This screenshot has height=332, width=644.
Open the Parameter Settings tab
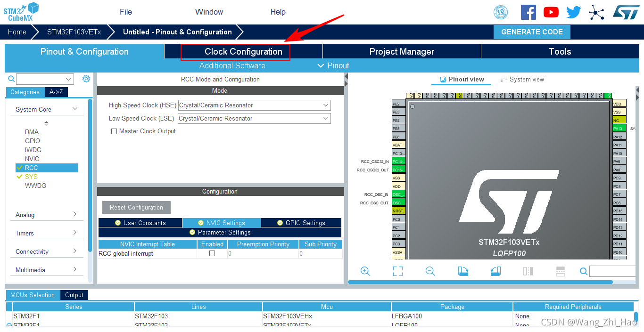[x=220, y=232]
